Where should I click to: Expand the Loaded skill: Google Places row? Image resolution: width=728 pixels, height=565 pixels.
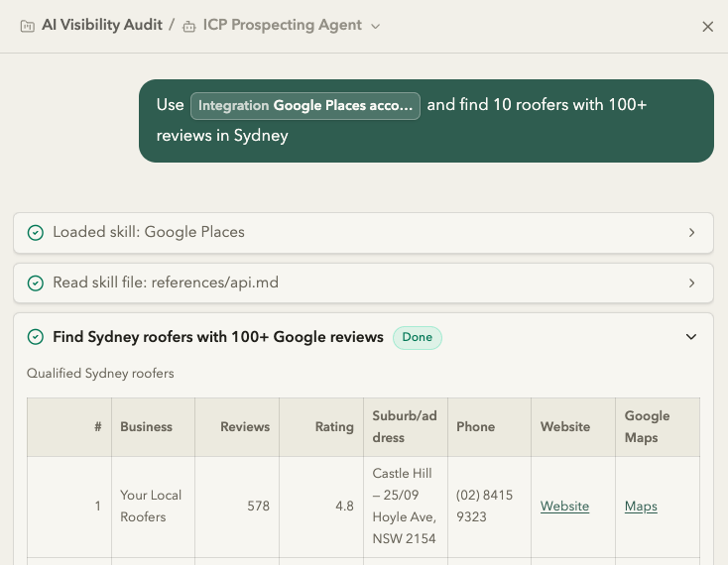(x=363, y=232)
